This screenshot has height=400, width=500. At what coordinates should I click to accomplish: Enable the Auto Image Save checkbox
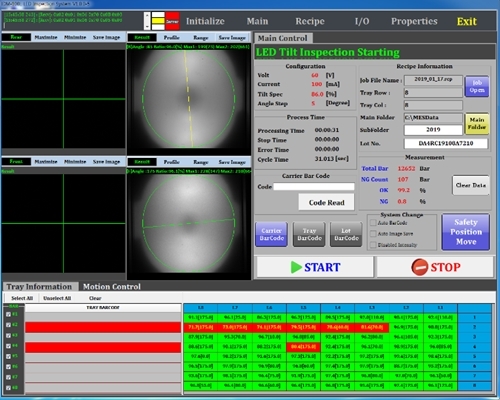tap(373, 234)
